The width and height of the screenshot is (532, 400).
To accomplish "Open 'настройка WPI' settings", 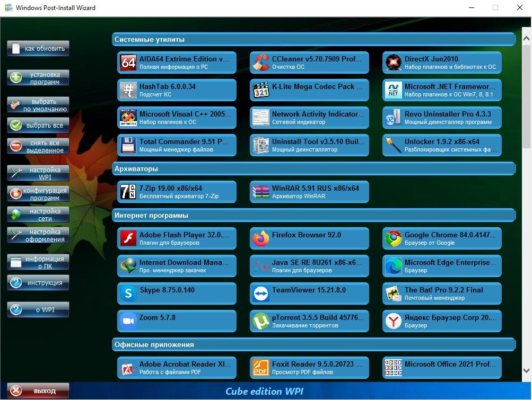I will pyautogui.click(x=38, y=173).
